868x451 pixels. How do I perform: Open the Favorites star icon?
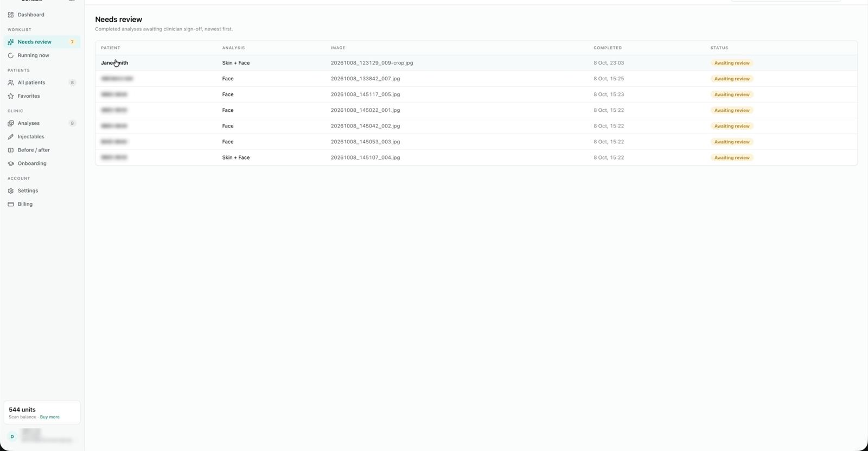[11, 96]
